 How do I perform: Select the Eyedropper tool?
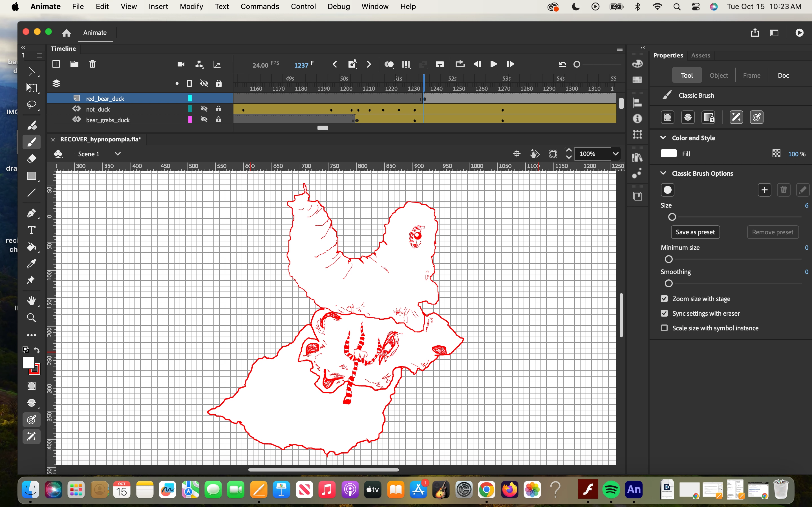32,264
